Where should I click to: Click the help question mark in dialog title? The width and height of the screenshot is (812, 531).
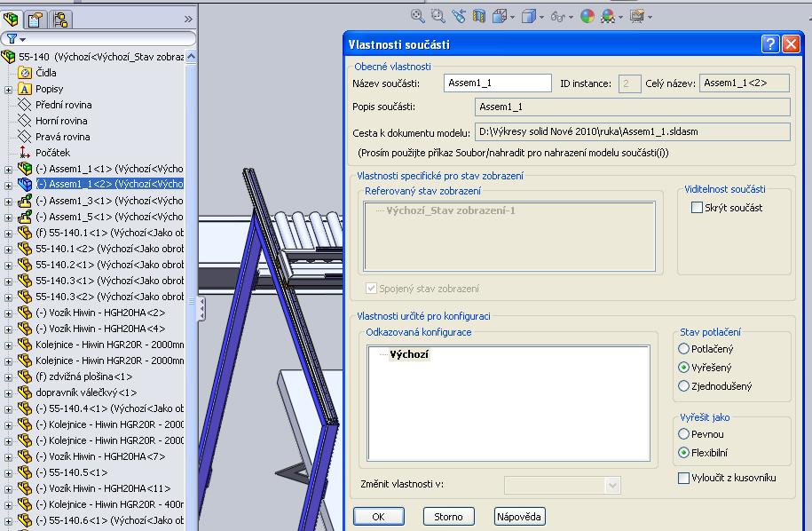click(770, 44)
